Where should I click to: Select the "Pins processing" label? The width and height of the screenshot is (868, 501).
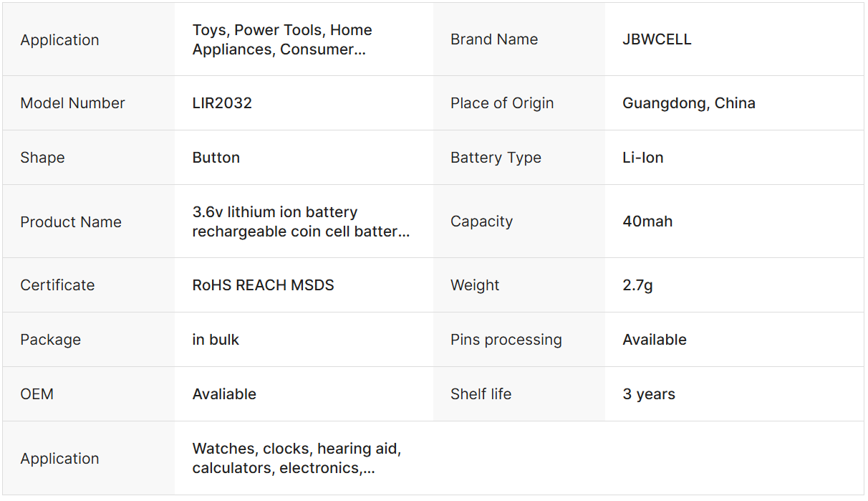click(506, 340)
